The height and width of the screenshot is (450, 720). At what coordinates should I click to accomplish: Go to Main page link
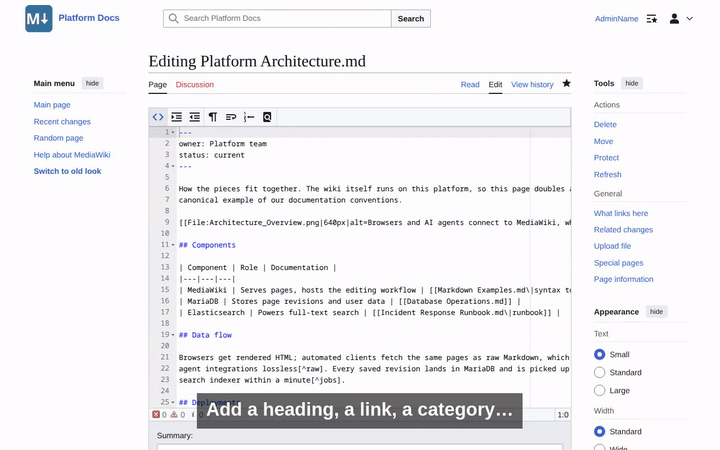(52, 105)
